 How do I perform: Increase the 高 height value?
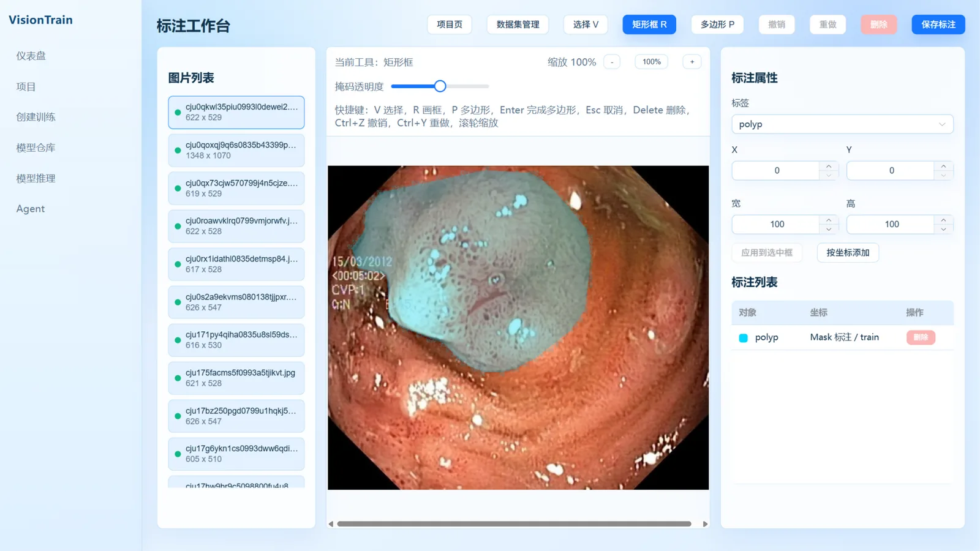(x=943, y=220)
